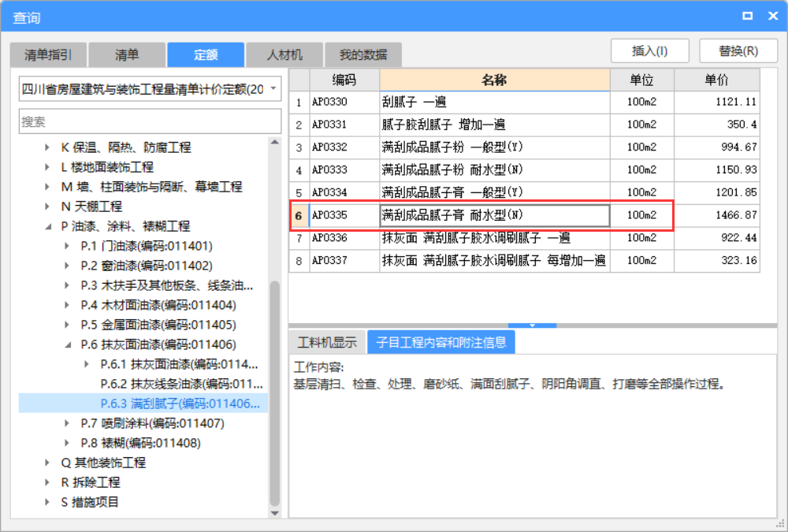This screenshot has height=532, width=788.
Task: Click price value 1121.11
Action: tap(736, 102)
